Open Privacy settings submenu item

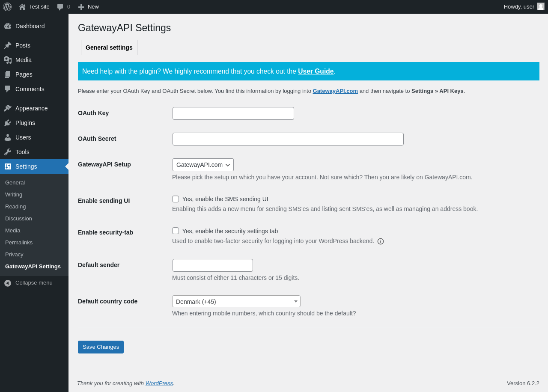[x=14, y=254]
